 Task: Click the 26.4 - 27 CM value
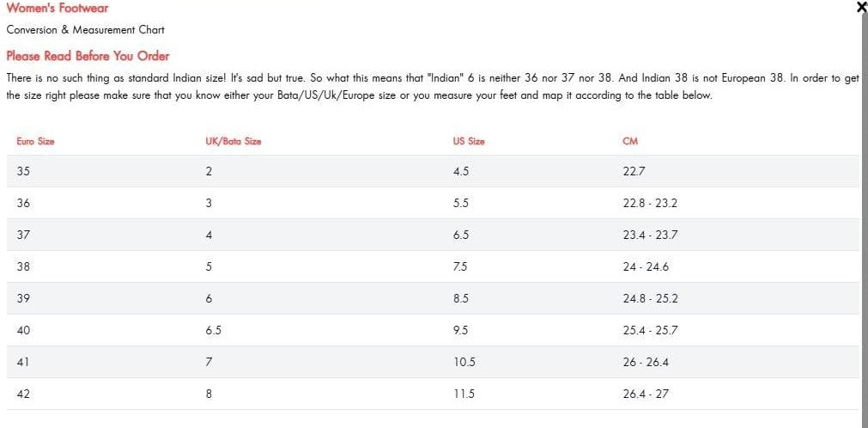tap(646, 394)
